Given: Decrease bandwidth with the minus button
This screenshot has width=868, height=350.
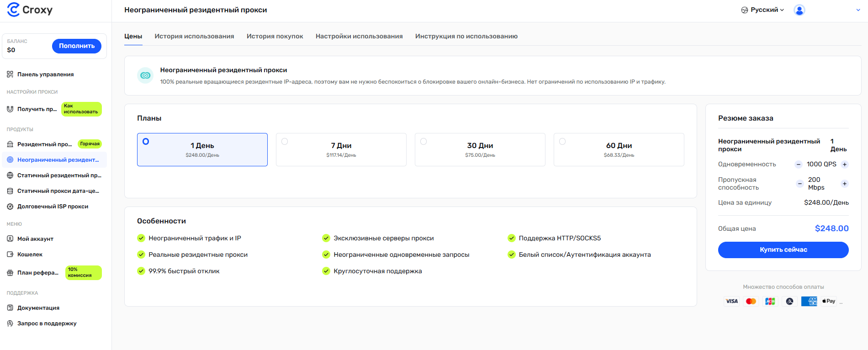Looking at the screenshot, I should coord(799,184).
